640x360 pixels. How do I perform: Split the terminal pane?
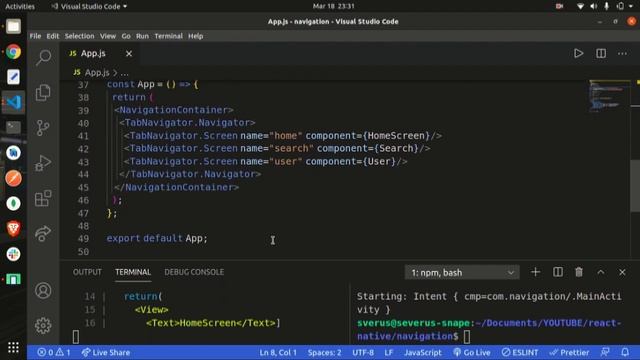[x=558, y=272]
